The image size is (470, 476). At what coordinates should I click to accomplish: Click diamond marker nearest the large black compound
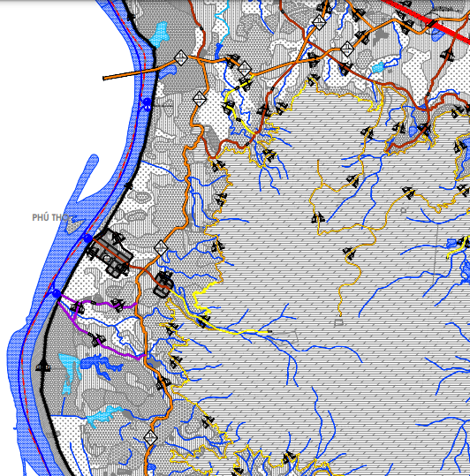click(x=161, y=248)
